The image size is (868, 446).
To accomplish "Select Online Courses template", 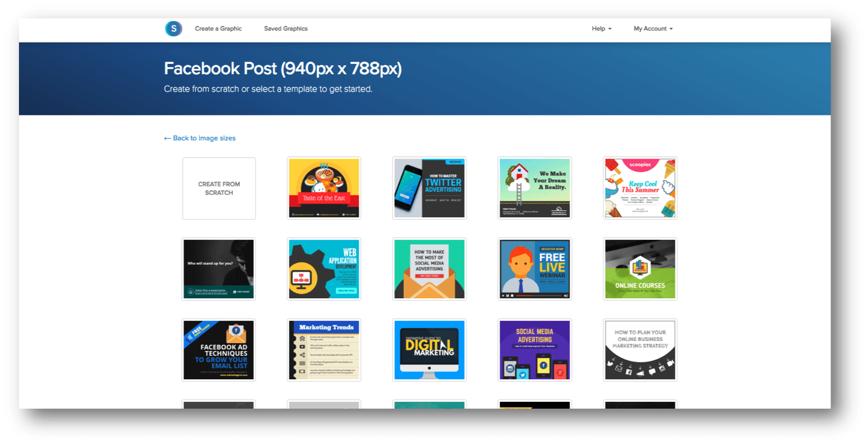I will point(640,269).
